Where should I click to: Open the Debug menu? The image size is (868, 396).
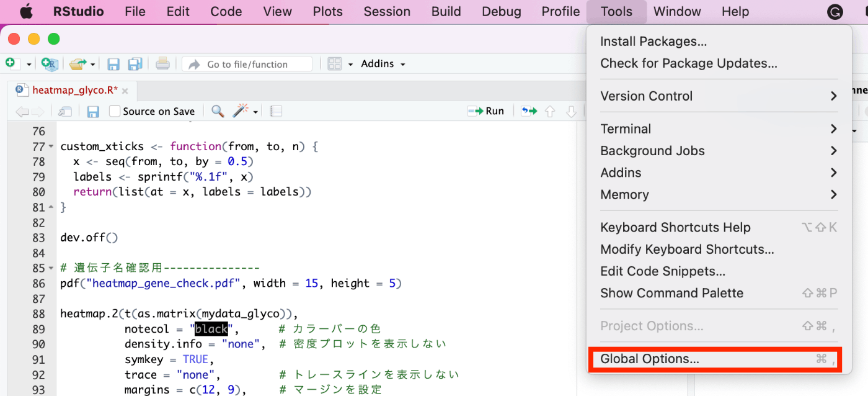tap(502, 12)
